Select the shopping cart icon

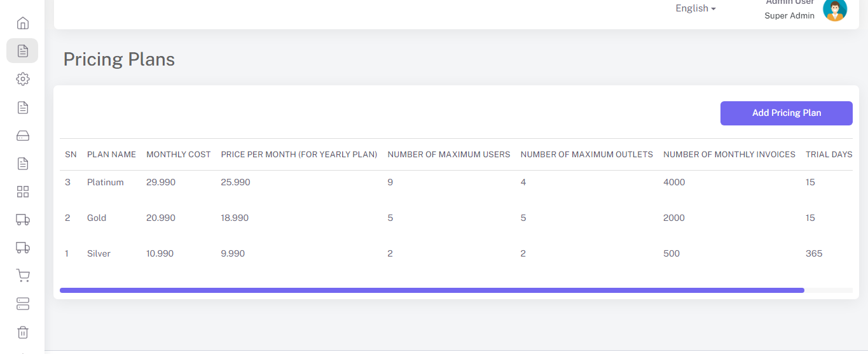tap(23, 276)
